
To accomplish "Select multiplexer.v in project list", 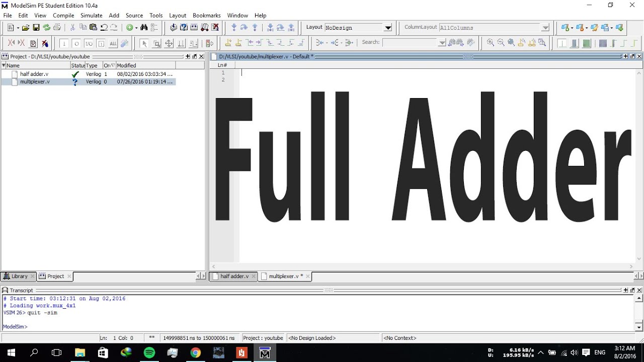I will coord(35,81).
